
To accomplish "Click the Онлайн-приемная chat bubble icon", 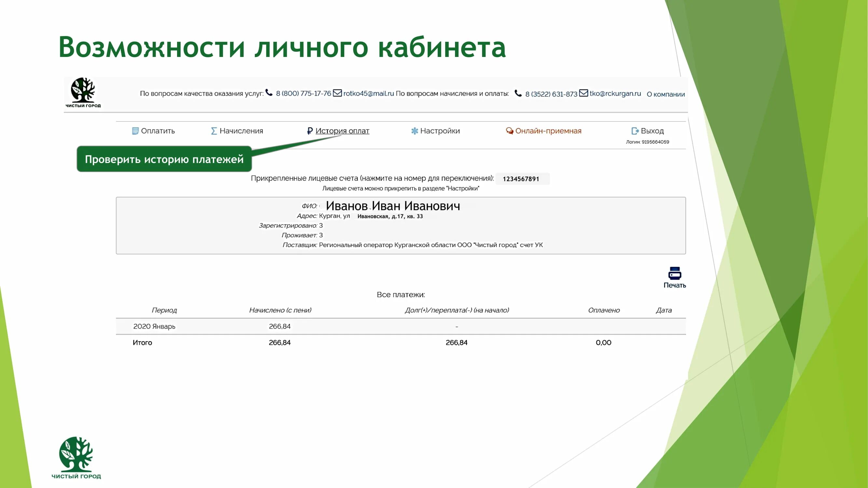I will coord(509,131).
